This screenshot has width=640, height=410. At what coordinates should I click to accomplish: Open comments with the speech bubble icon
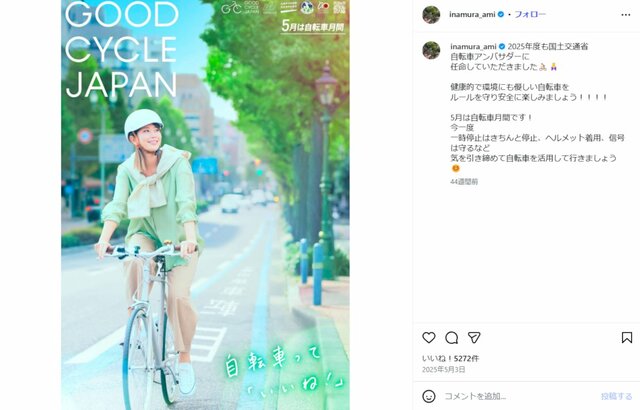(x=451, y=337)
